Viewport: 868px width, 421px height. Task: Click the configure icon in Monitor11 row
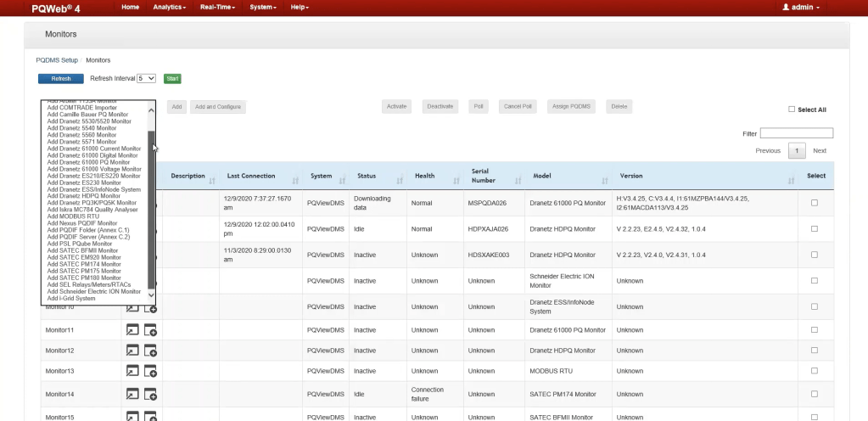[x=150, y=329]
